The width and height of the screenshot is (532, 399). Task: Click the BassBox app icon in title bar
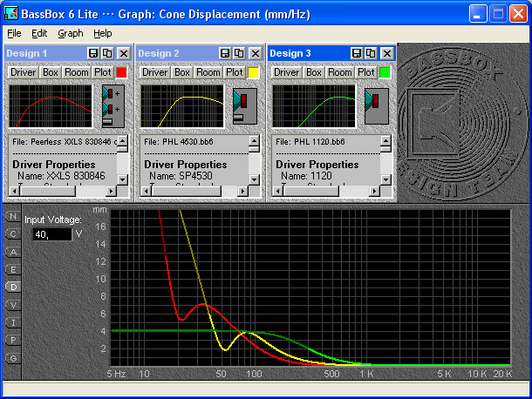coord(10,14)
